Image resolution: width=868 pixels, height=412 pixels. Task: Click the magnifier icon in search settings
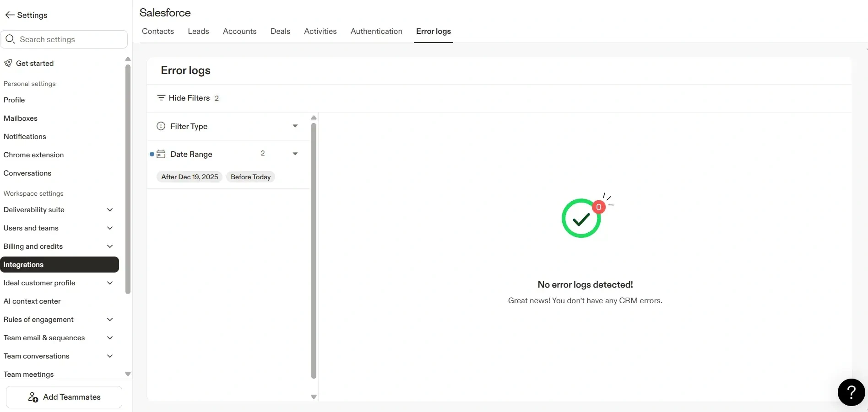pyautogui.click(x=11, y=39)
